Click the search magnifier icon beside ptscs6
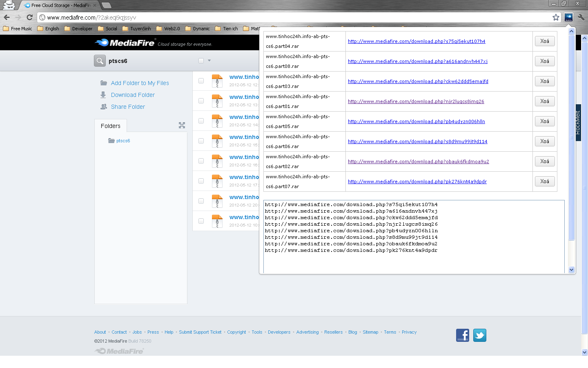The width and height of the screenshot is (588, 368). point(100,61)
